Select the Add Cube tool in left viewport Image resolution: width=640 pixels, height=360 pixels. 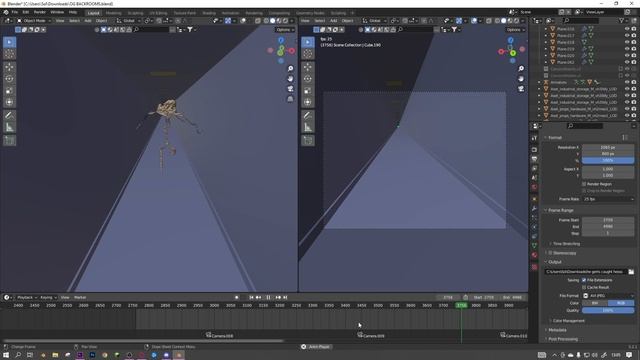coord(9,140)
